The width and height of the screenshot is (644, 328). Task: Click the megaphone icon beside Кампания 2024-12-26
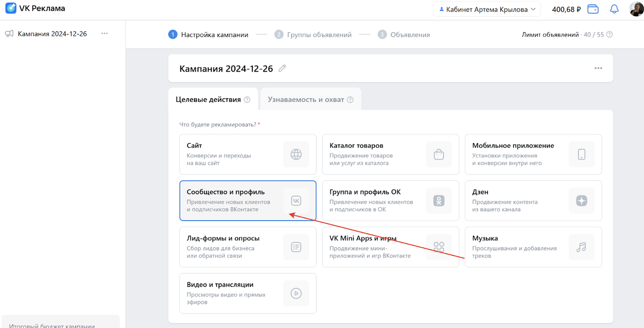click(9, 34)
